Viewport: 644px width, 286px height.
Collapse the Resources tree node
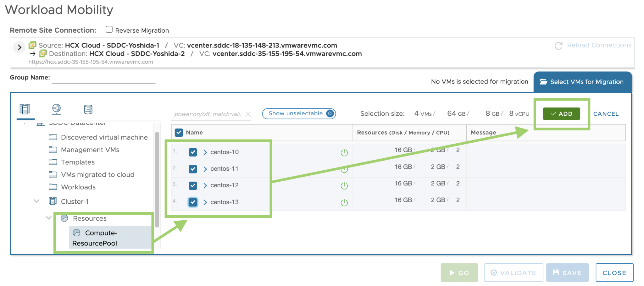pyautogui.click(x=48, y=218)
